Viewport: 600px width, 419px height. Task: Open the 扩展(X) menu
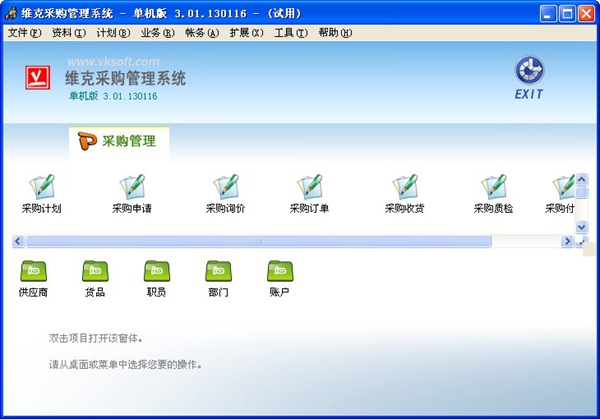(x=246, y=33)
